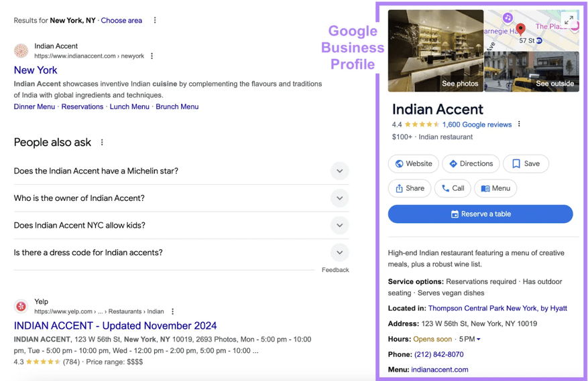Click the '$100+ · Indian restaurant' text
Screen dimensions: 588x381
(x=432, y=137)
